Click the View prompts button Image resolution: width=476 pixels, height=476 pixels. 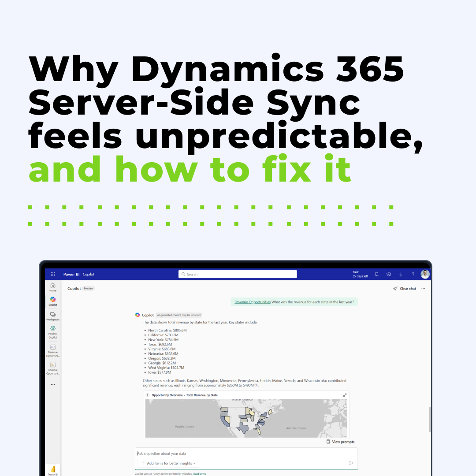[340, 442]
